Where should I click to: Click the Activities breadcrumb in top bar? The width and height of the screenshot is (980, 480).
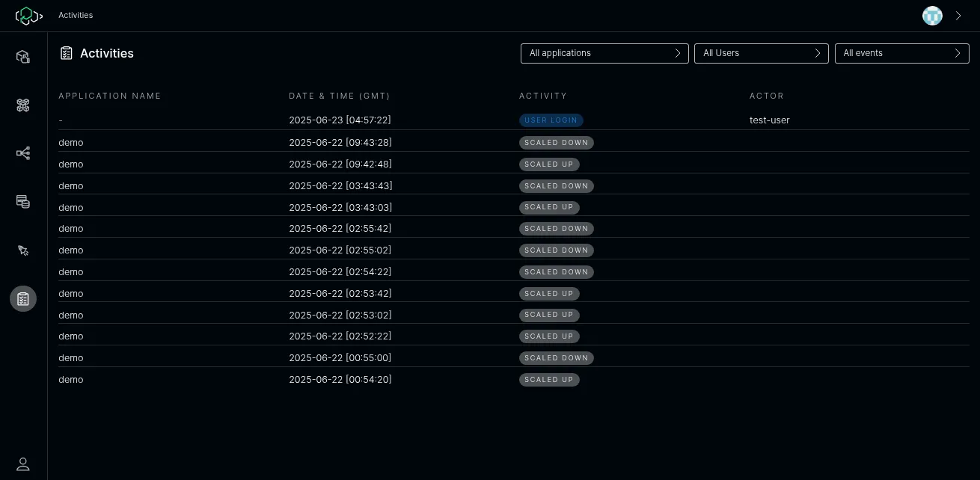(x=76, y=15)
